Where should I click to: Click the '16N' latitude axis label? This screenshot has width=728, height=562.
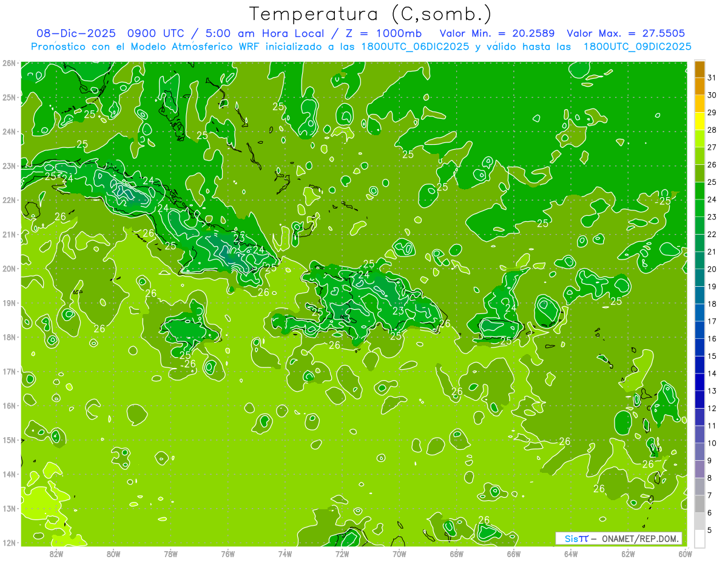pos(8,406)
